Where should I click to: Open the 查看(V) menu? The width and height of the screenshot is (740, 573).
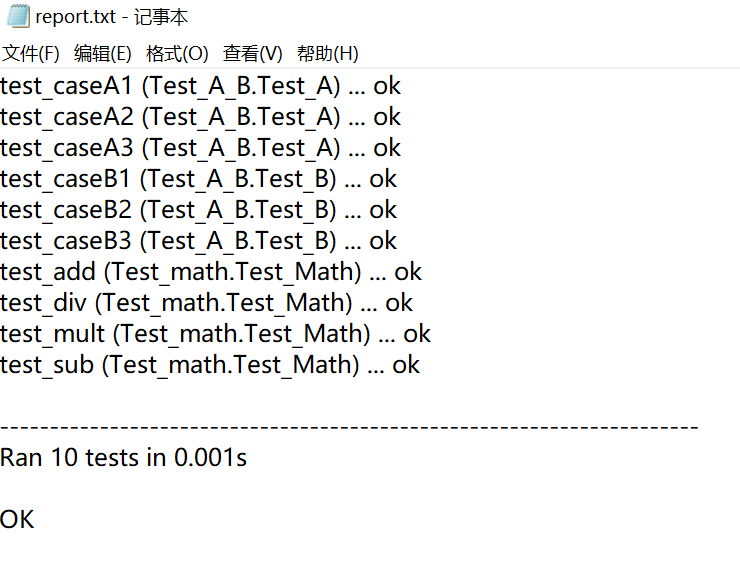252,53
